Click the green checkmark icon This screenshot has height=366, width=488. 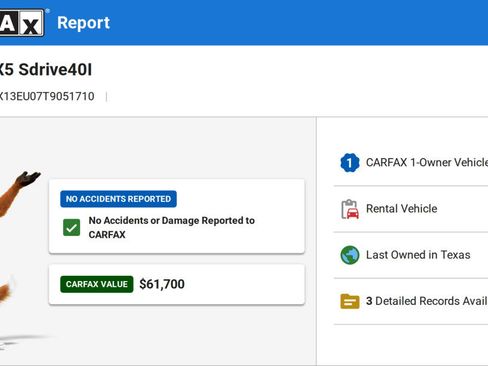(72, 228)
